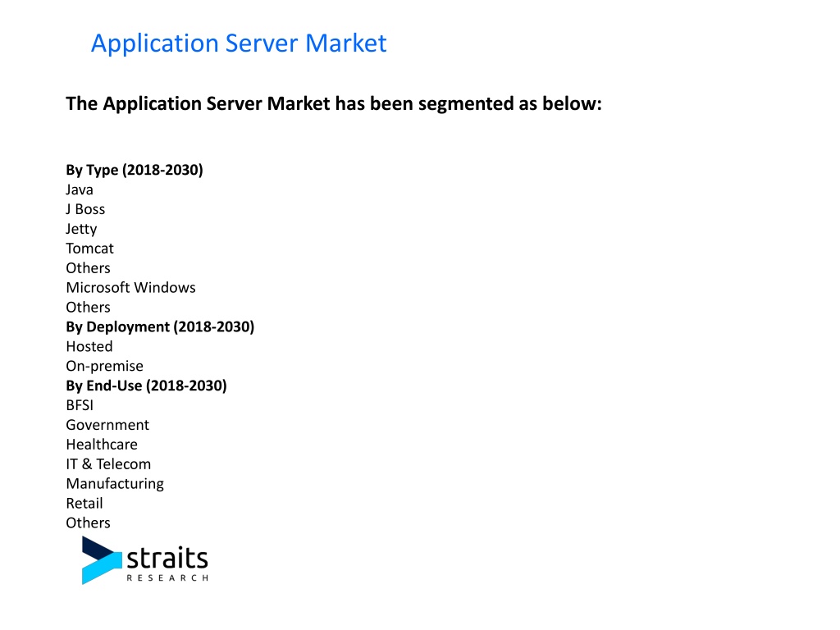Select the 'Application Server Market' title

click(239, 43)
